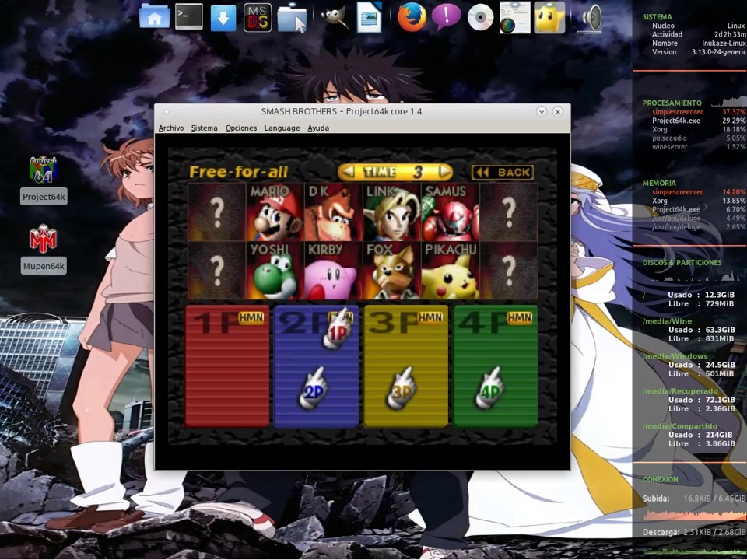Open the Language menu
The height and width of the screenshot is (560, 747).
point(282,128)
